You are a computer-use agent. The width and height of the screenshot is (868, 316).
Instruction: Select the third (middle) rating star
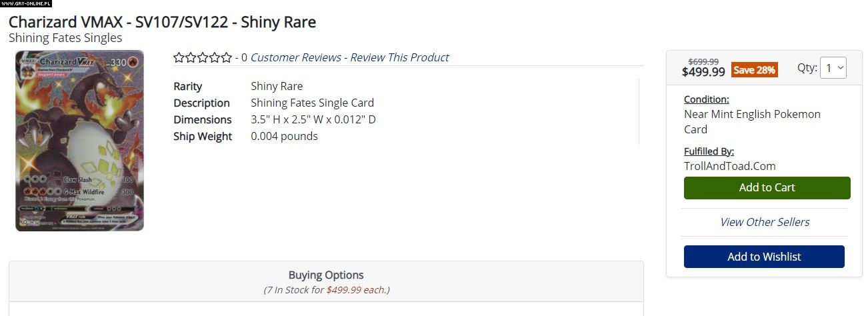[x=203, y=58]
